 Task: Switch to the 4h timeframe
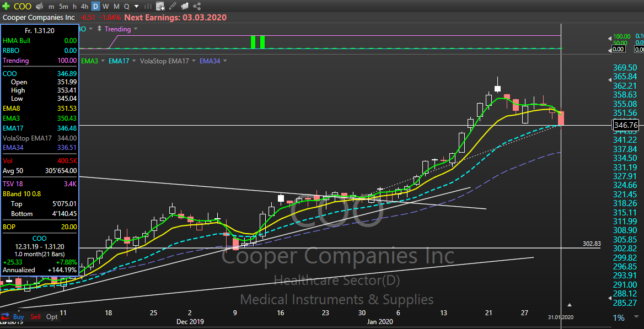[84, 7]
